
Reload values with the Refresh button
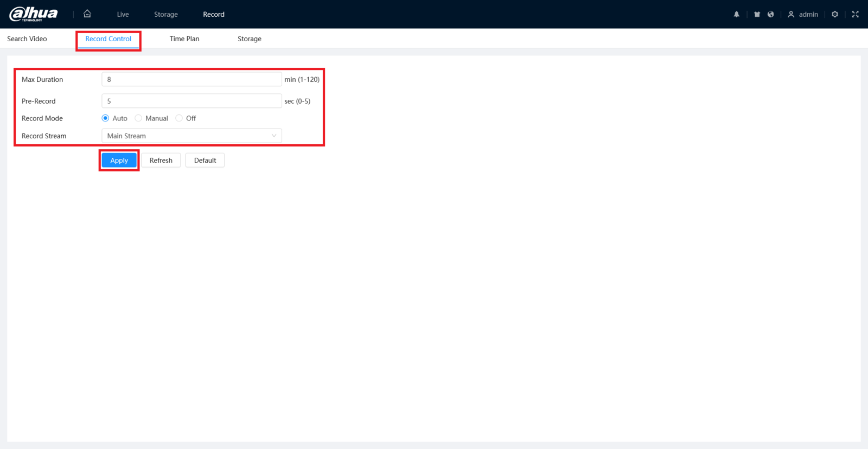(161, 160)
